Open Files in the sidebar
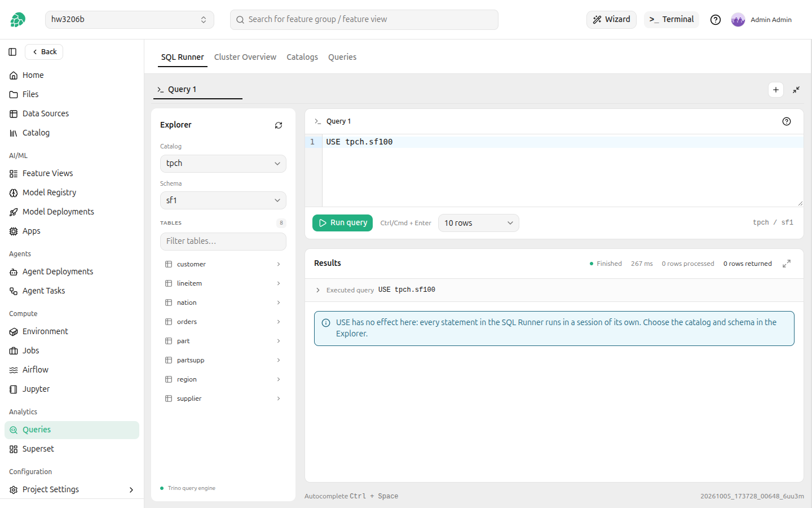812x508 pixels. point(72,94)
